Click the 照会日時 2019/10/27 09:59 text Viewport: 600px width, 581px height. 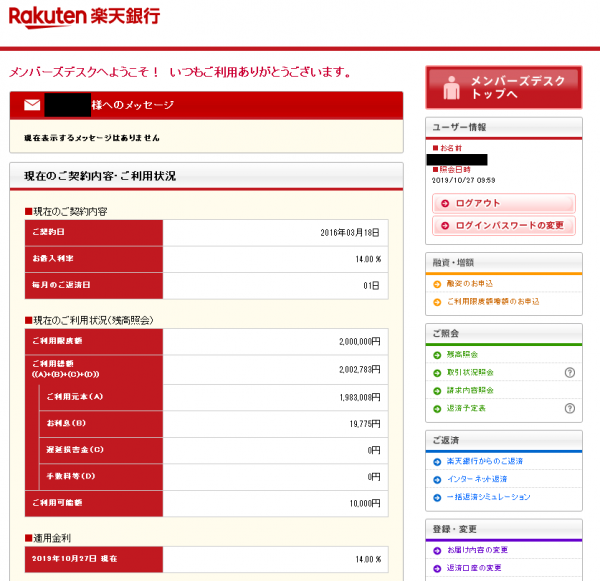pyautogui.click(x=463, y=180)
